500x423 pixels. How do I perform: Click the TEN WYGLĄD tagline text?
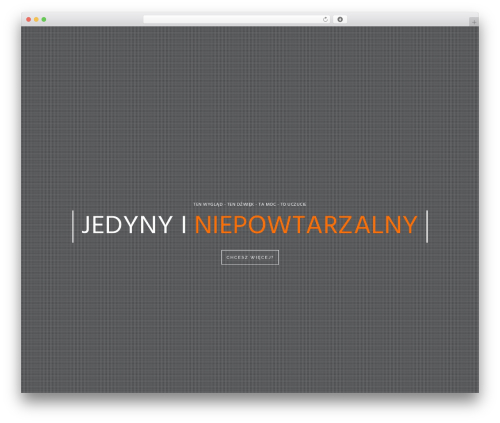tap(208, 204)
